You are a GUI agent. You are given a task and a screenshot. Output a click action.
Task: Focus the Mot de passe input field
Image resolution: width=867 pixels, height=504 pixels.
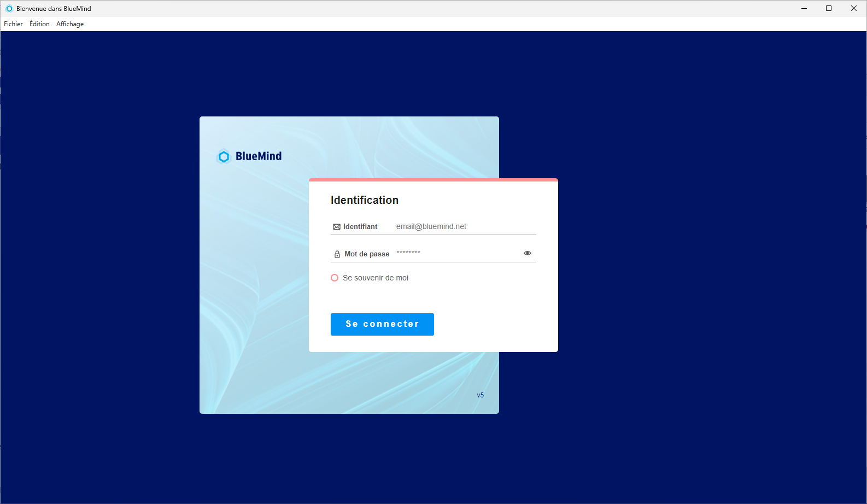(456, 253)
